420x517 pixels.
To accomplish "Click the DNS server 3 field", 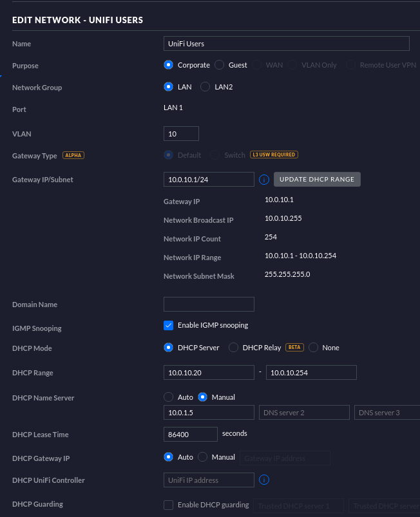I will click(x=387, y=413).
